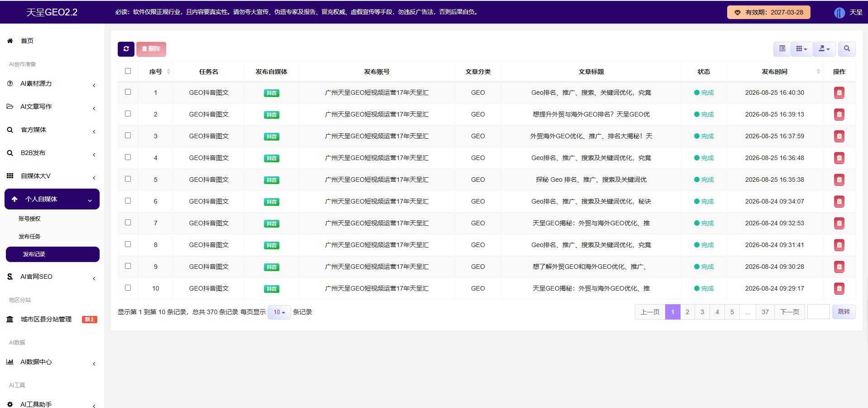Click the 城市区县分站管理 building icon

tap(10, 319)
